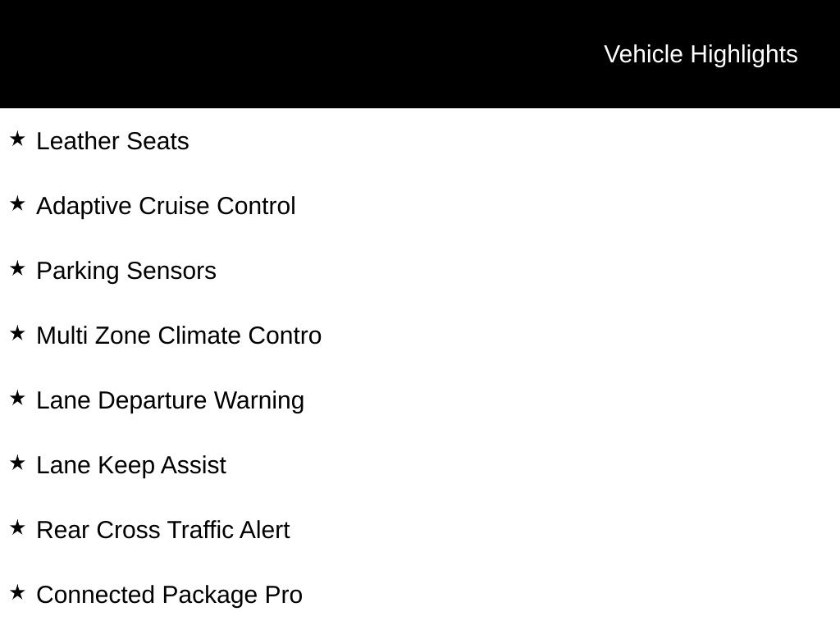
Task: Click the star icon beside Adaptive Cruise Control
Action: [x=17, y=204]
